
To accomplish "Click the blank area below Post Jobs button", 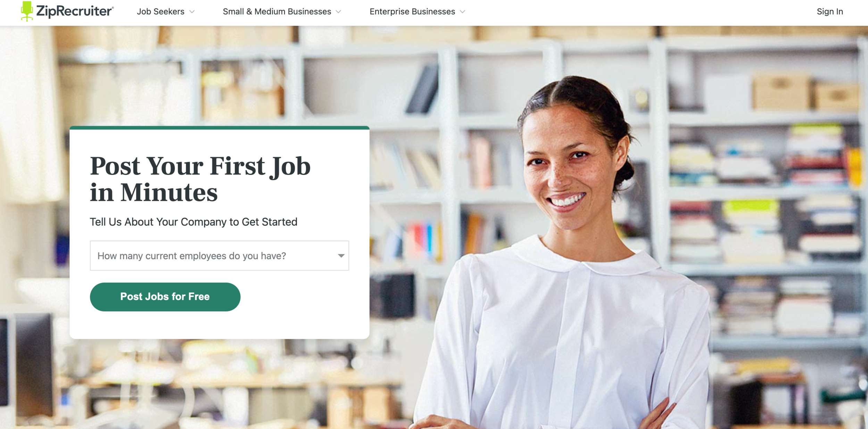I will pos(219,325).
